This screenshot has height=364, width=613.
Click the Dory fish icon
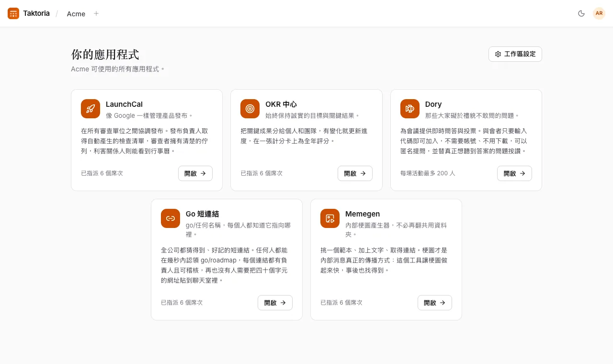(410, 109)
